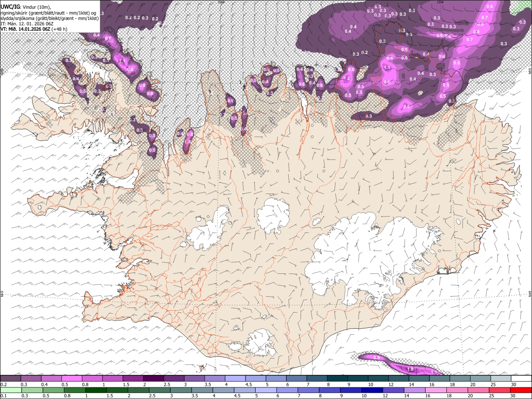Select the 'IT: Mán. 12. 01. 2026 06Z' line

point(27,24)
